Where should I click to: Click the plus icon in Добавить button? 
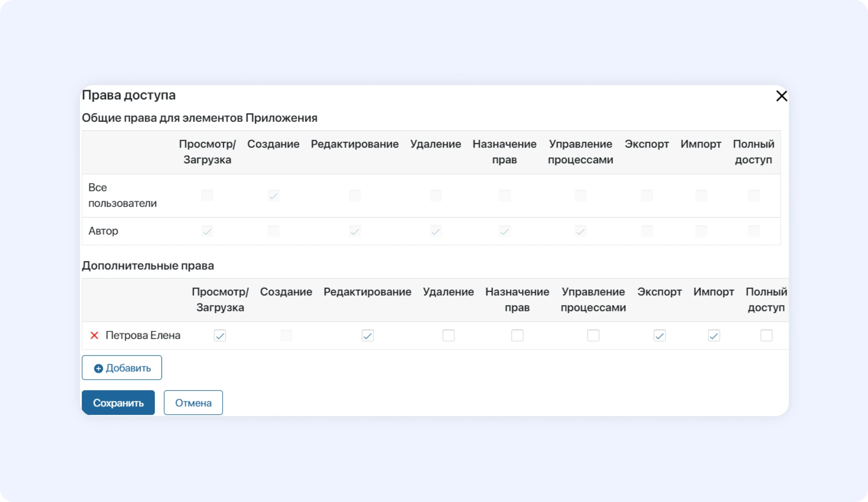(x=98, y=368)
